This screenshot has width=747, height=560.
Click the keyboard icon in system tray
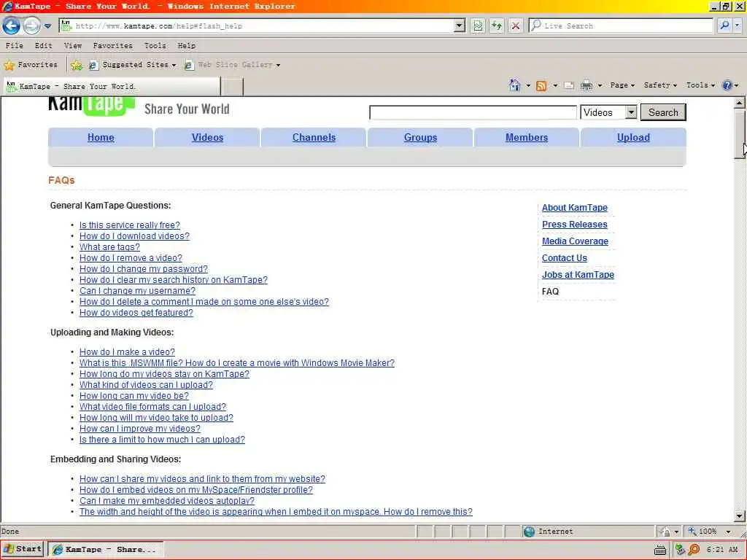click(x=659, y=550)
